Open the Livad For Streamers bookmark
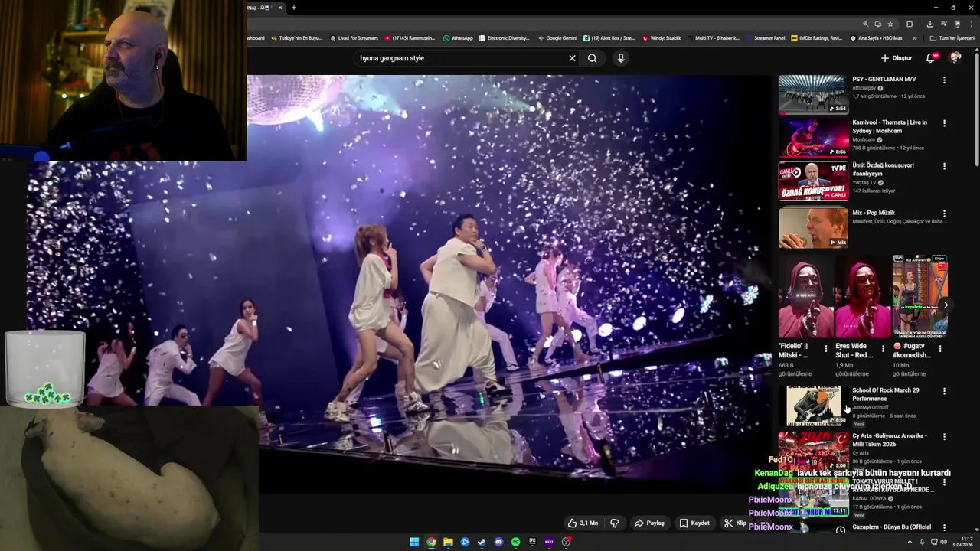The height and width of the screenshot is (551, 980). [x=354, y=38]
